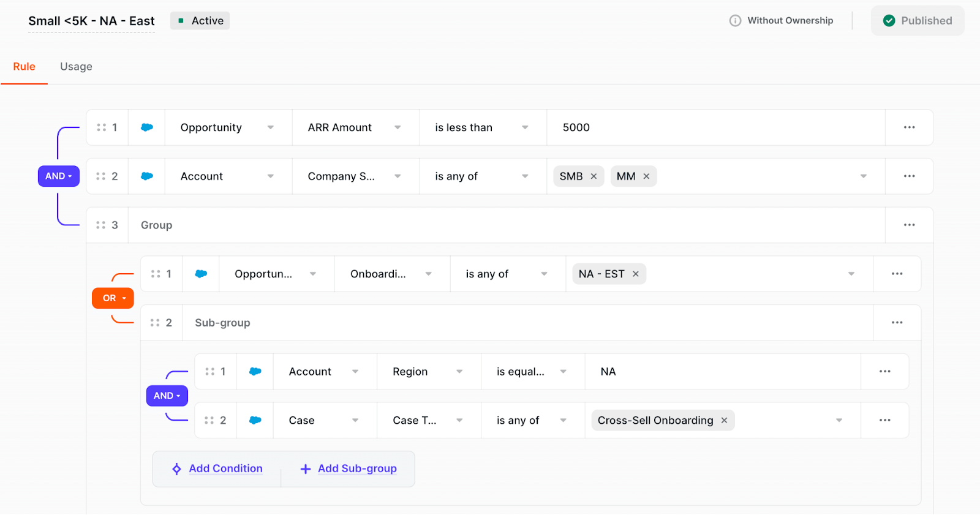
Task: Click Salesforce icon in ARR Amount row
Action: click(147, 127)
